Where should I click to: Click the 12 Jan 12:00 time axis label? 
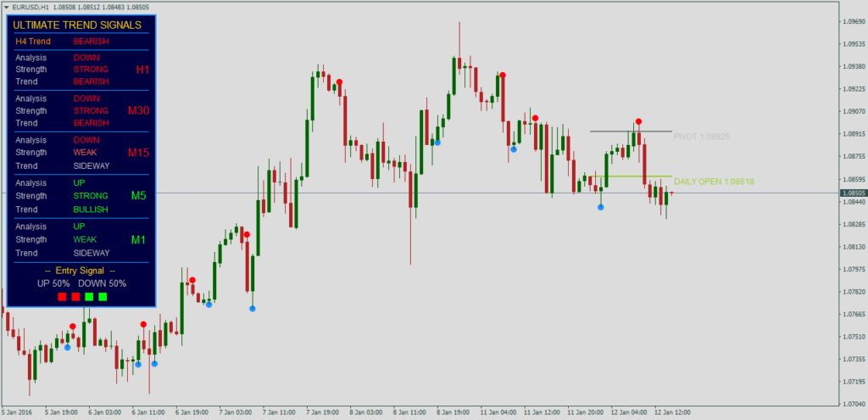tap(672, 412)
